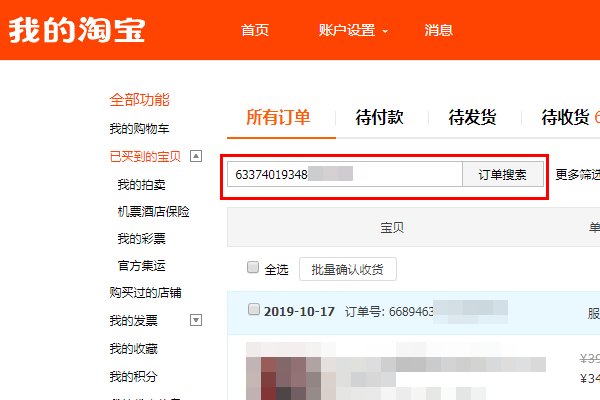Focus the order number search field
Screen dimensions: 600x400
(345, 175)
